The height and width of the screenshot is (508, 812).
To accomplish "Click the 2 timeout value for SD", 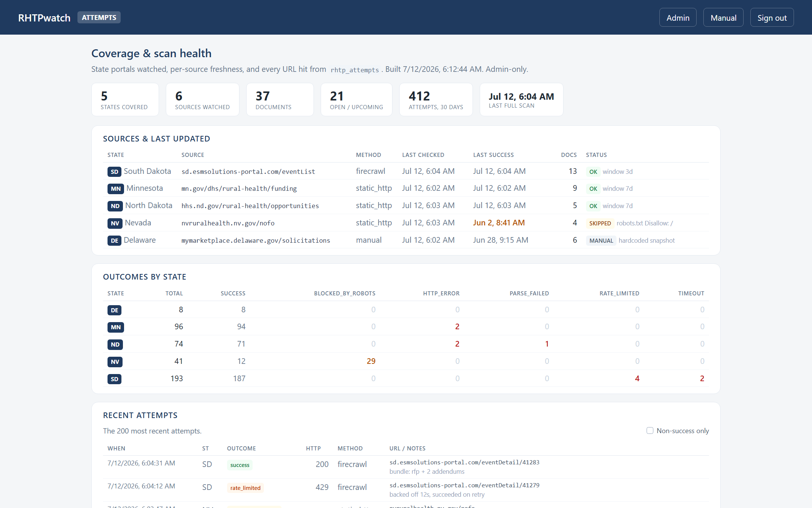I will pos(702,379).
